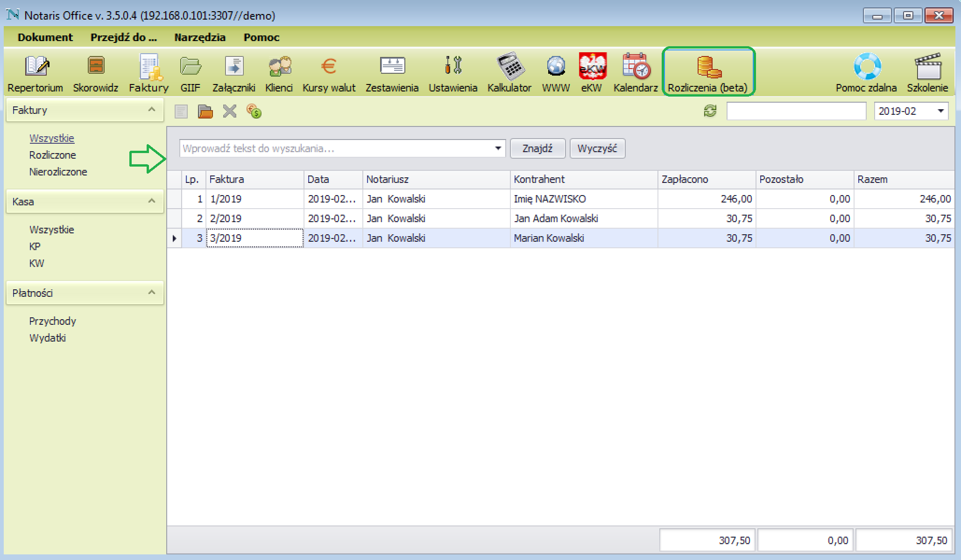Open Załączniki attachments
This screenshot has width=961, height=560.
233,73
